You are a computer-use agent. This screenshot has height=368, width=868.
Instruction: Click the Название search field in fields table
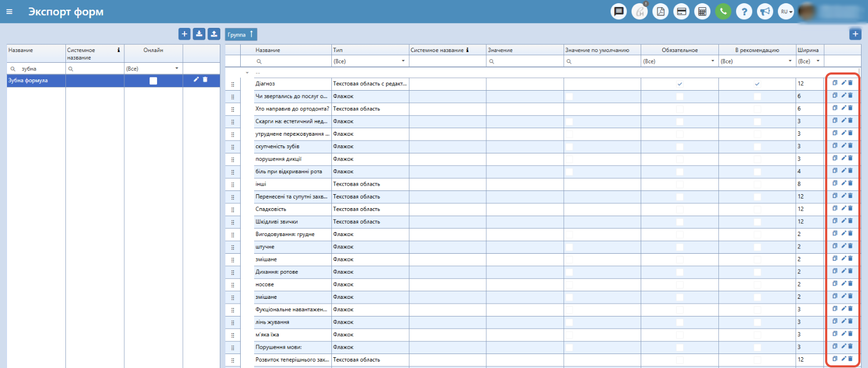[x=293, y=61]
